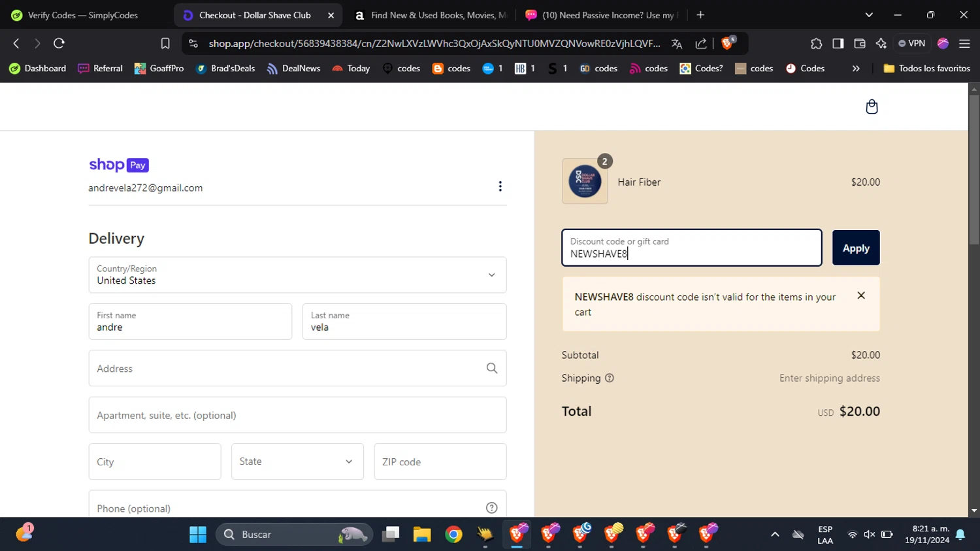Open the notifications bell in tray
Image resolution: width=980 pixels, height=551 pixels.
(960, 535)
